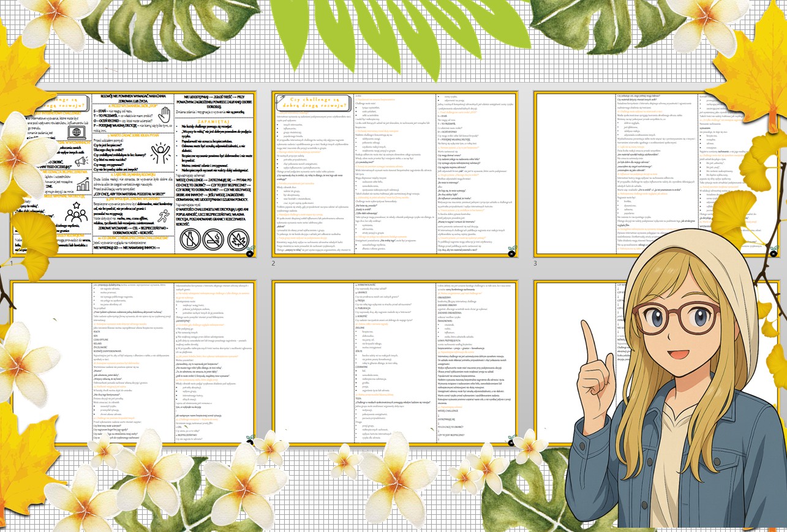Image resolution: width=787 pixels, height=532 pixels.
Task: Open the first page thumbnail containing ZAPAMIĘTAJ
Action: (x=134, y=174)
